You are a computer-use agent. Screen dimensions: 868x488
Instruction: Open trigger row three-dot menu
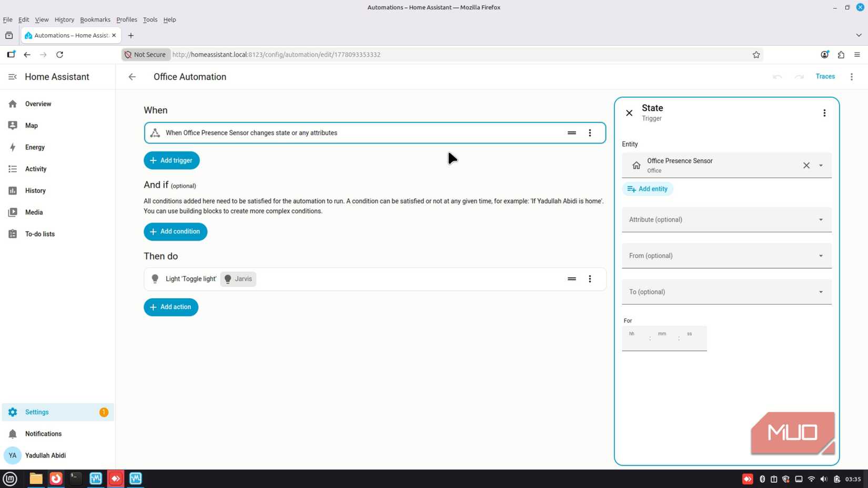[x=590, y=133]
